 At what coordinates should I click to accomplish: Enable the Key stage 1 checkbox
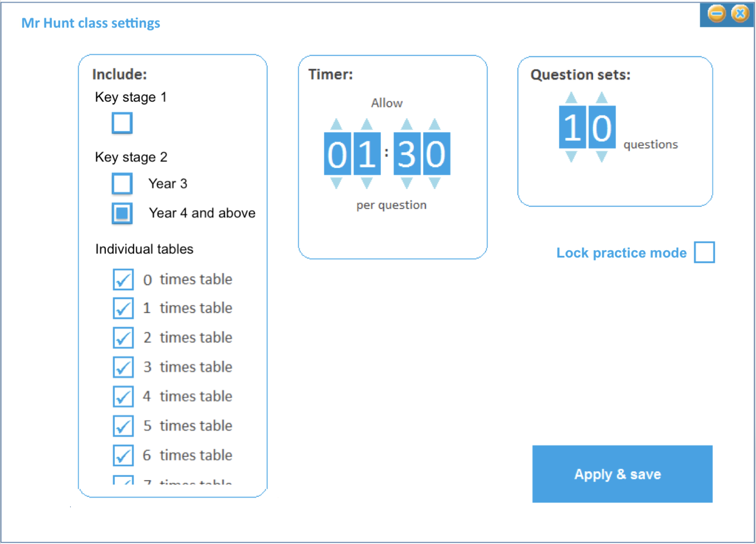click(122, 123)
